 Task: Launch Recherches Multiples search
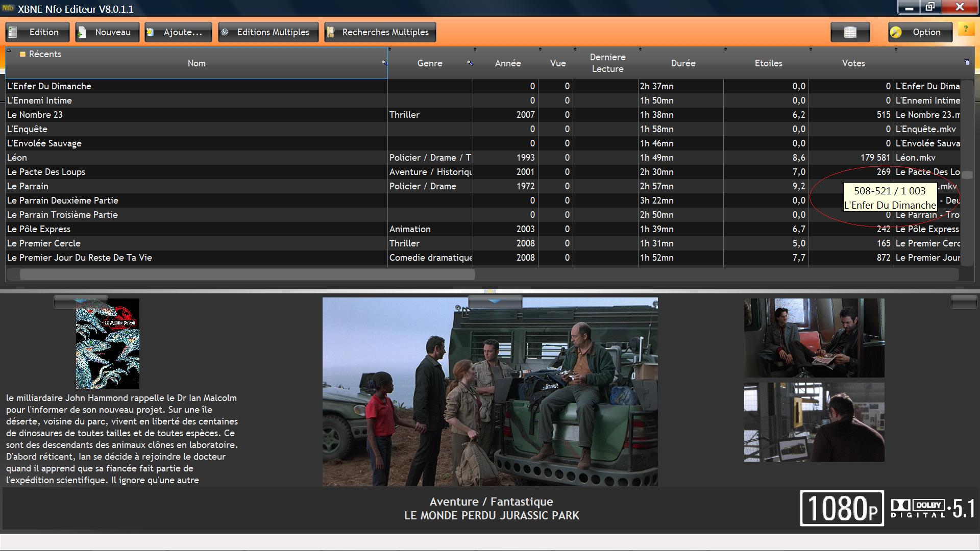[380, 32]
